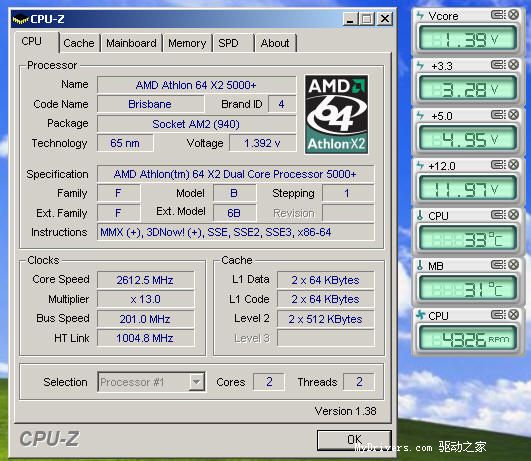Click the 33 °C CPU temperature display
531x461 pixels.
[467, 239]
